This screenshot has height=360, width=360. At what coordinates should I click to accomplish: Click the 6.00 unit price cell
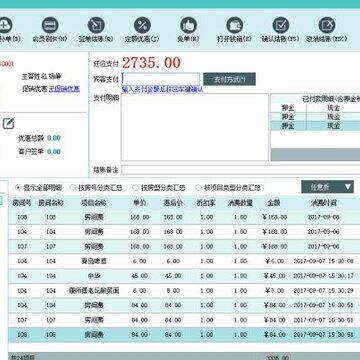click(139, 261)
